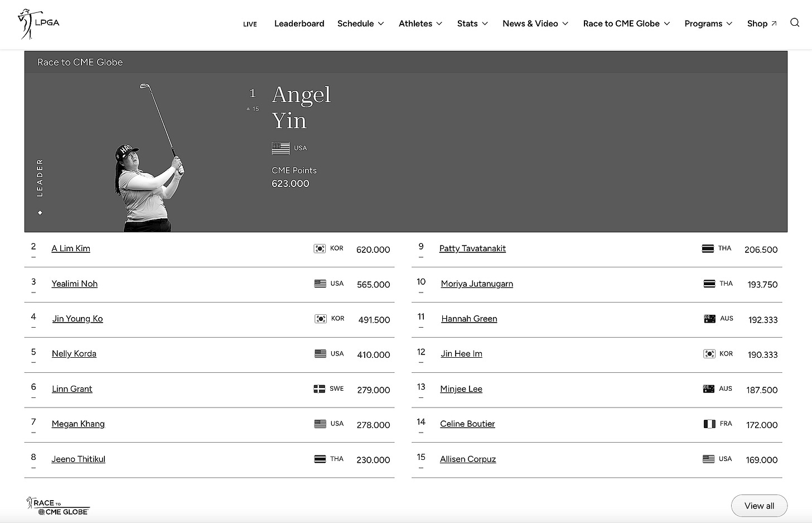Click the France flag in Celine Boutier row
Screen dimensions: 812x523
coord(709,424)
